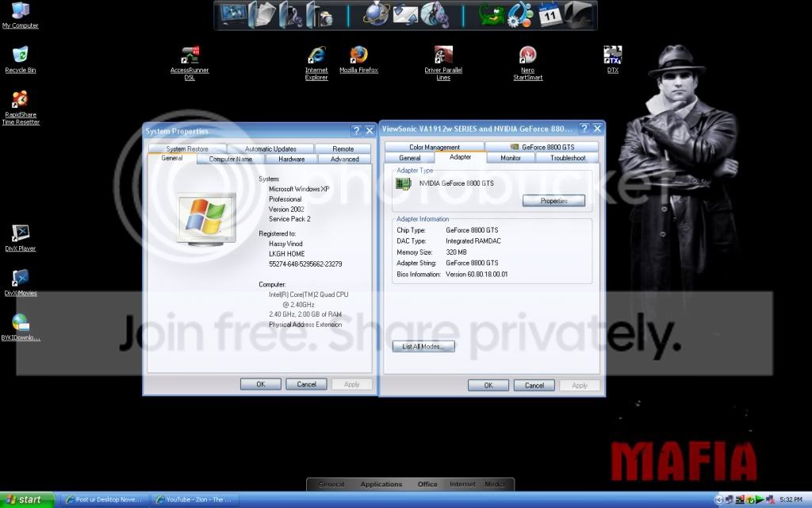Click the product ID '55274-648-5295662-23279'

tap(305, 264)
